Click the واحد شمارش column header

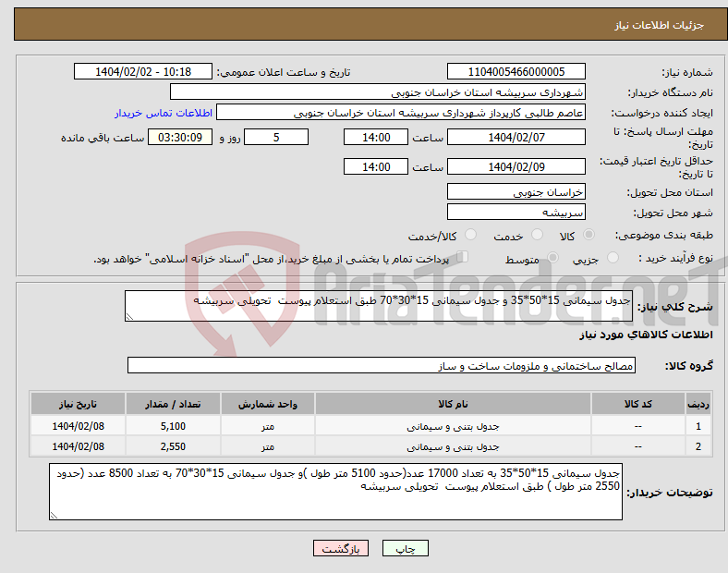click(x=268, y=404)
